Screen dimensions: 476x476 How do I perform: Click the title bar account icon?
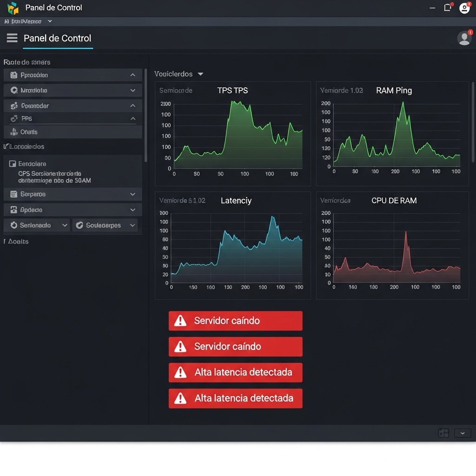pyautogui.click(x=464, y=8)
